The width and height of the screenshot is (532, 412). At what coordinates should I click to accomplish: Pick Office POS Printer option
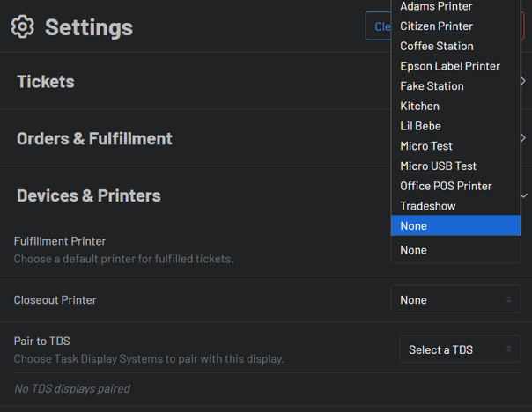pyautogui.click(x=446, y=186)
